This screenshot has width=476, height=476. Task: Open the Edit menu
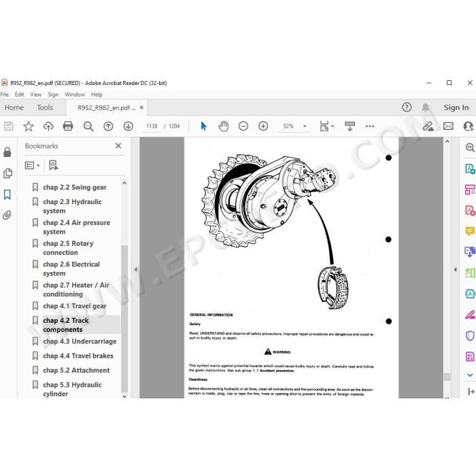tap(20, 95)
